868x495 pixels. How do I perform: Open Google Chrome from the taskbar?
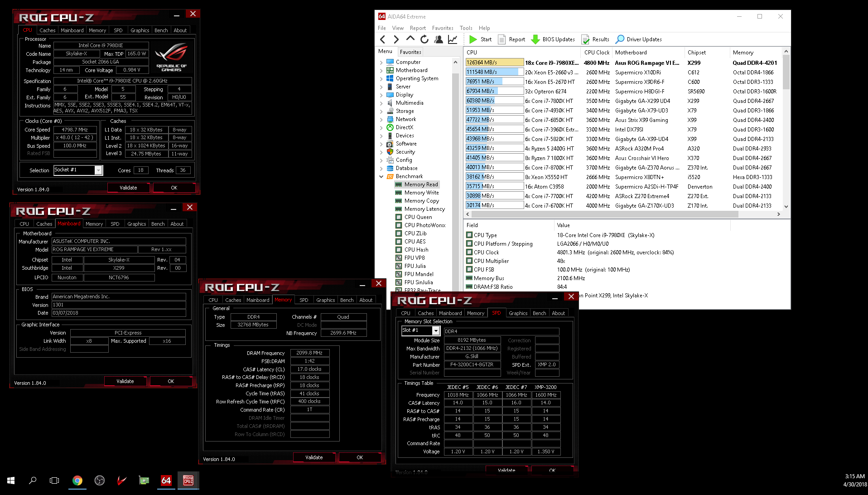coord(77,480)
